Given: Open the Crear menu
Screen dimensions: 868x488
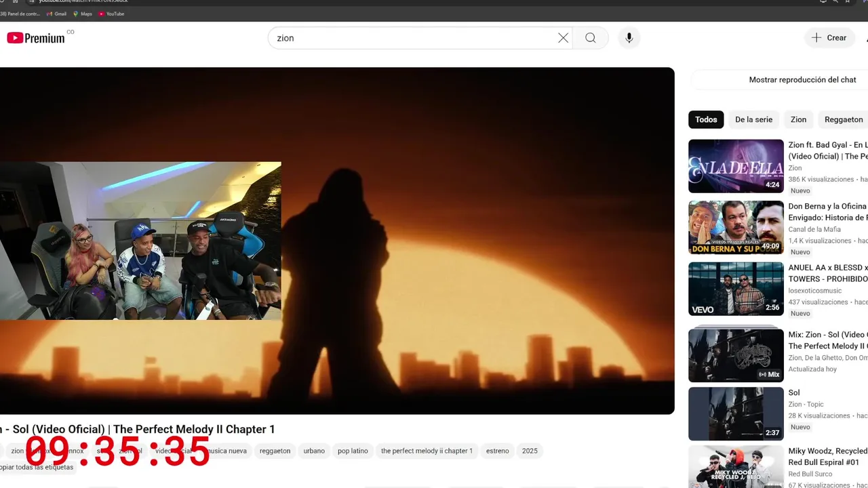Looking at the screenshot, I should click(829, 38).
